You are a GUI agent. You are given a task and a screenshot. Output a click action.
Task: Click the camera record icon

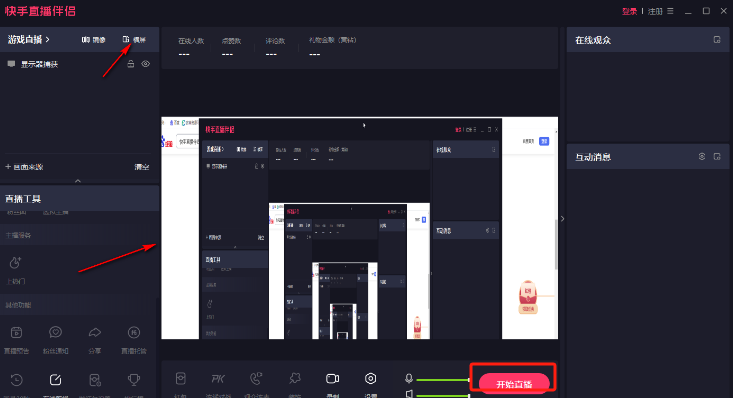coord(332,378)
